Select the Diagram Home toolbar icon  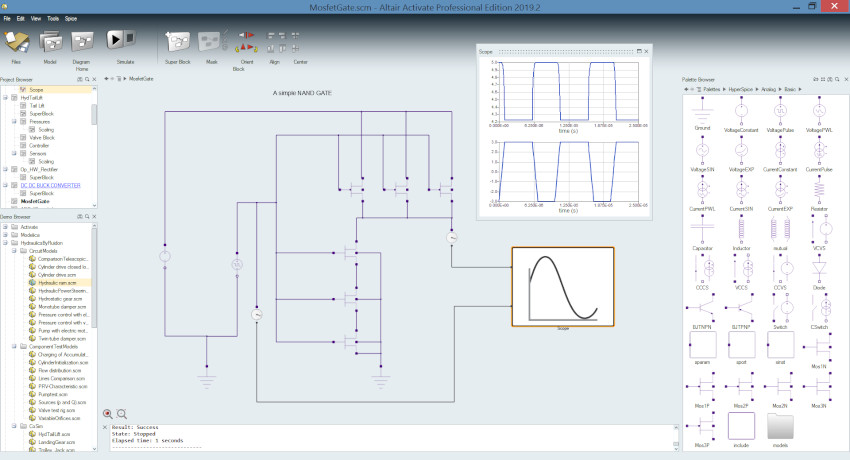[83, 40]
